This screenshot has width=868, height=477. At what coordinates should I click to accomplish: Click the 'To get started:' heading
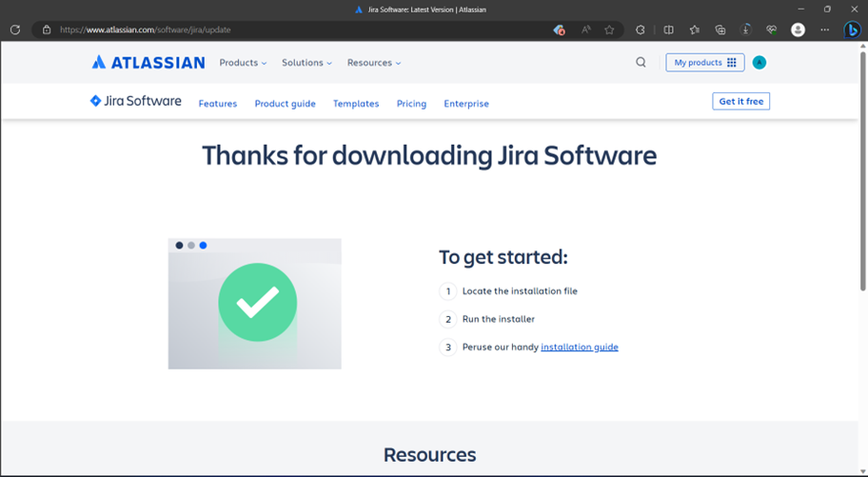(x=503, y=257)
